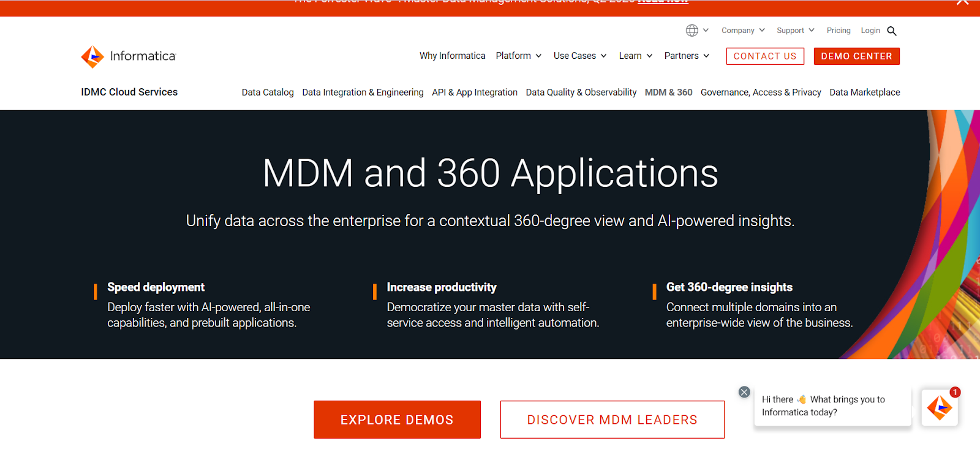Click the EXPLORE DEMOS button
The width and height of the screenshot is (980, 449).
397,420
